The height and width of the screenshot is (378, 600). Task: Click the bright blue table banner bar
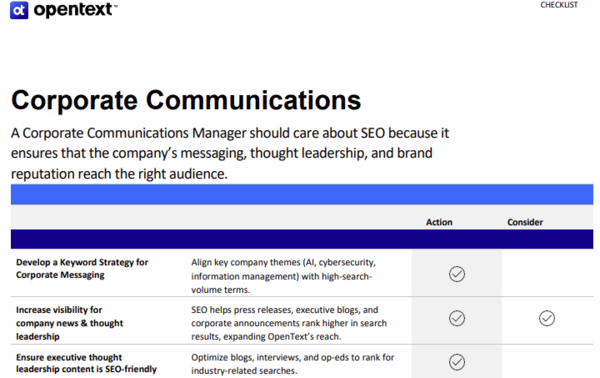coord(302,194)
